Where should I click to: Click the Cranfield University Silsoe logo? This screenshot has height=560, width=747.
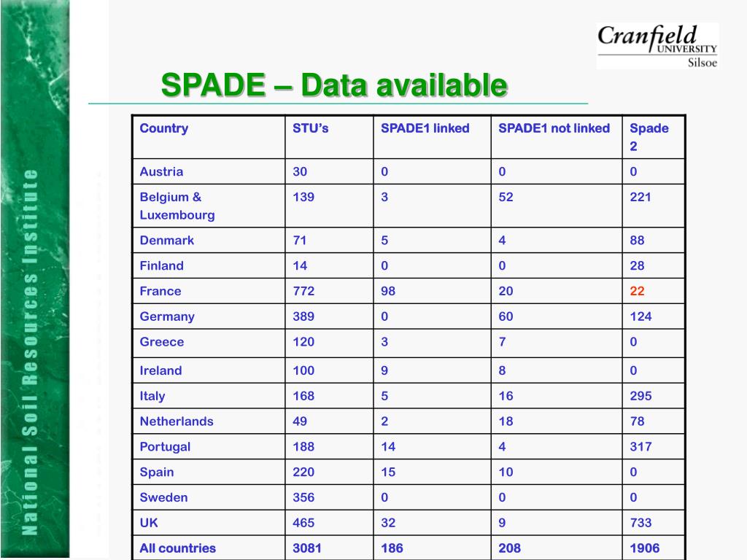657,46
